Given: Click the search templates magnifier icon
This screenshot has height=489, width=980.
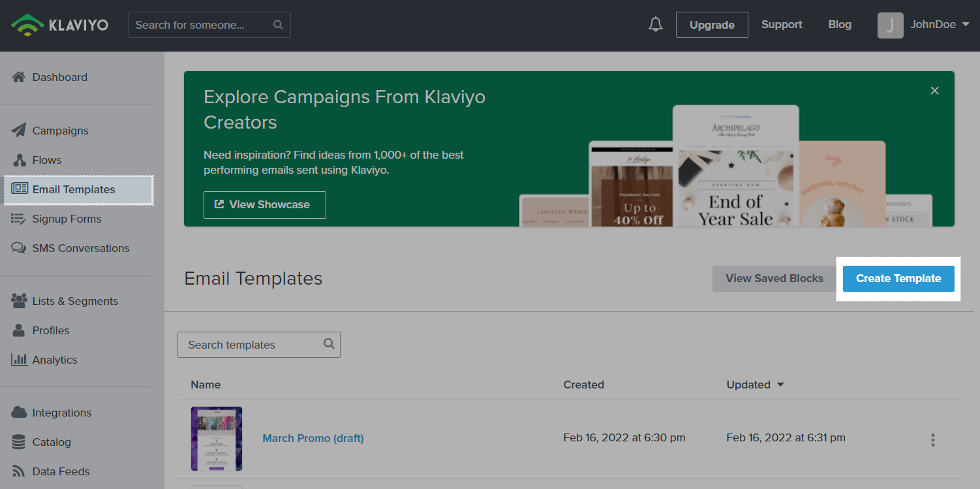Looking at the screenshot, I should (329, 344).
